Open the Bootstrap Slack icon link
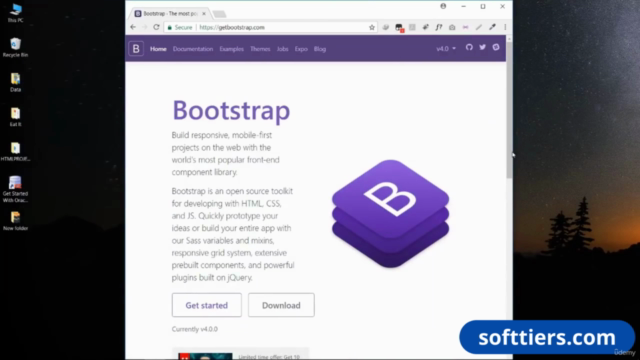The width and height of the screenshot is (640, 360). [496, 47]
